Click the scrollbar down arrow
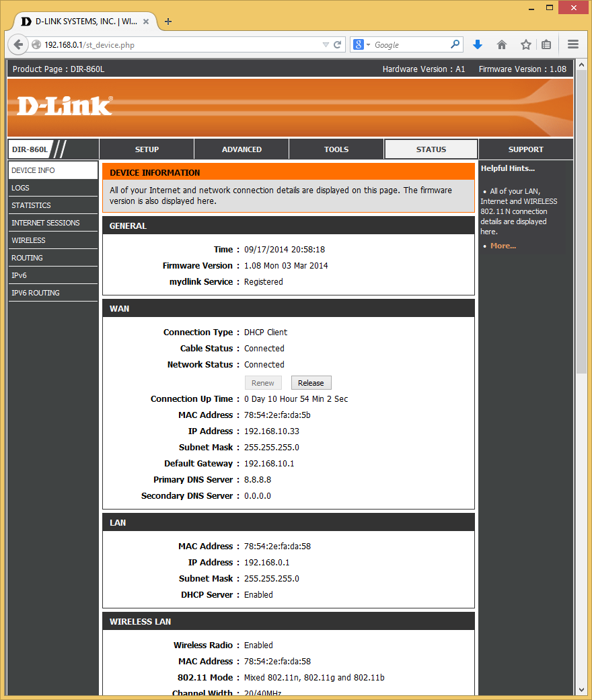This screenshot has height=700, width=592. click(581, 690)
